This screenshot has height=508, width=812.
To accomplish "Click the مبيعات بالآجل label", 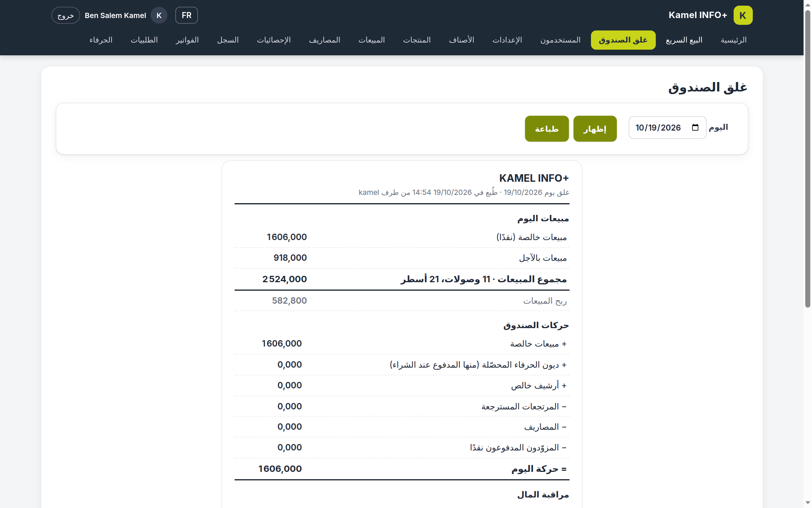I will point(543,258).
